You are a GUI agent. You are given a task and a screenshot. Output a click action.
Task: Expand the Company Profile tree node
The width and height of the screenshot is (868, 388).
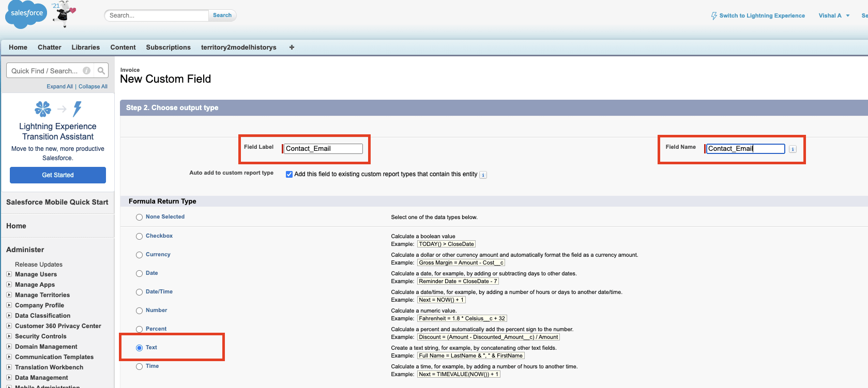tap(9, 305)
